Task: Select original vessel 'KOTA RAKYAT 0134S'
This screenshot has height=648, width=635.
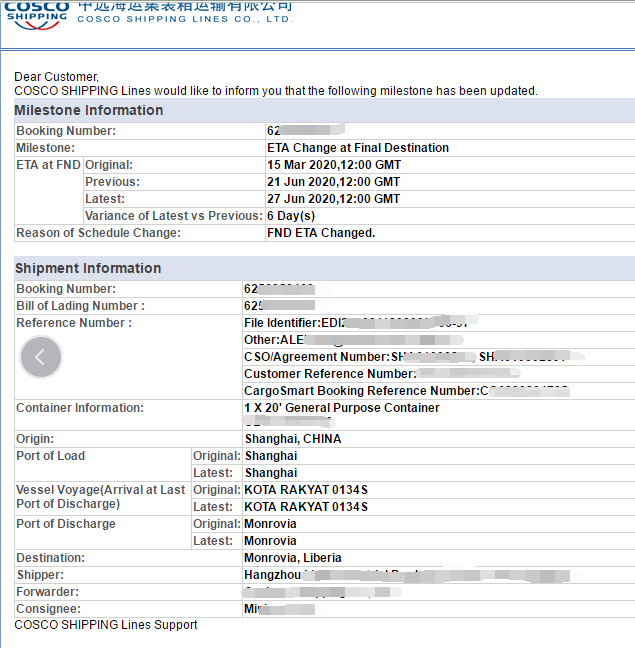Action: 306,490
